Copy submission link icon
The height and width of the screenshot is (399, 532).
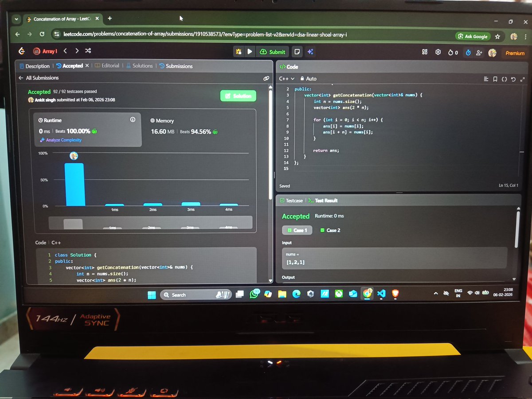(266, 78)
